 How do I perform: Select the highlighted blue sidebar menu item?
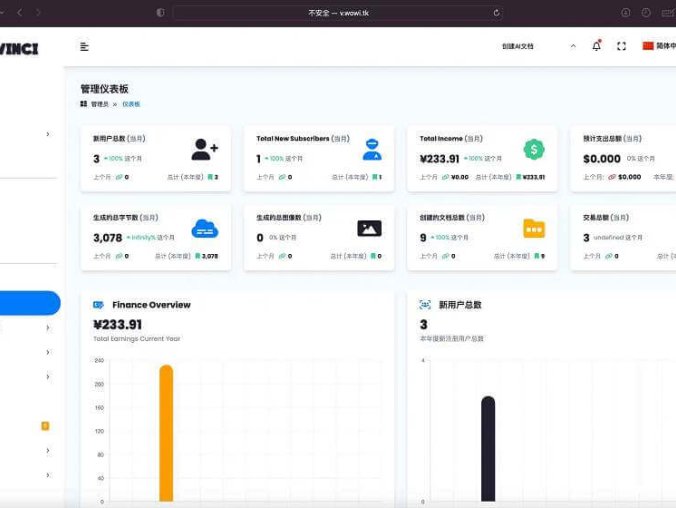29,303
